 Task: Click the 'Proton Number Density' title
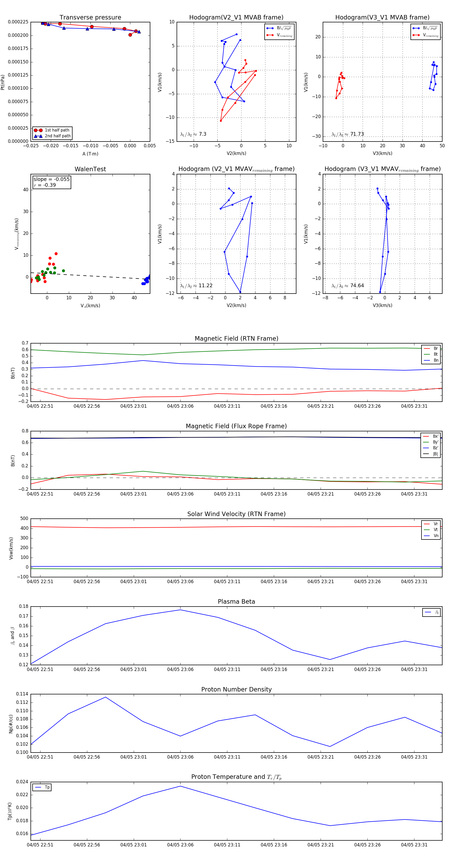[x=236, y=689]
